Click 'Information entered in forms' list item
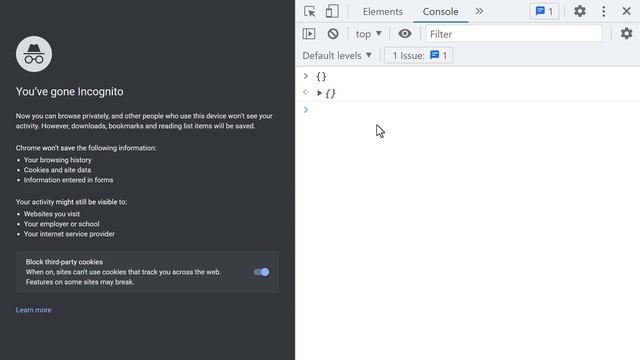The width and height of the screenshot is (640, 360). pos(68,180)
